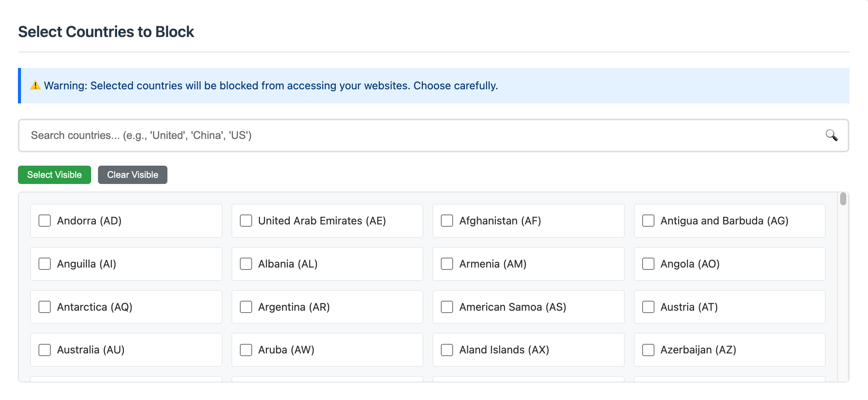868x400 pixels.
Task: Toggle the American Samoa (AS) checkbox
Action: (447, 307)
